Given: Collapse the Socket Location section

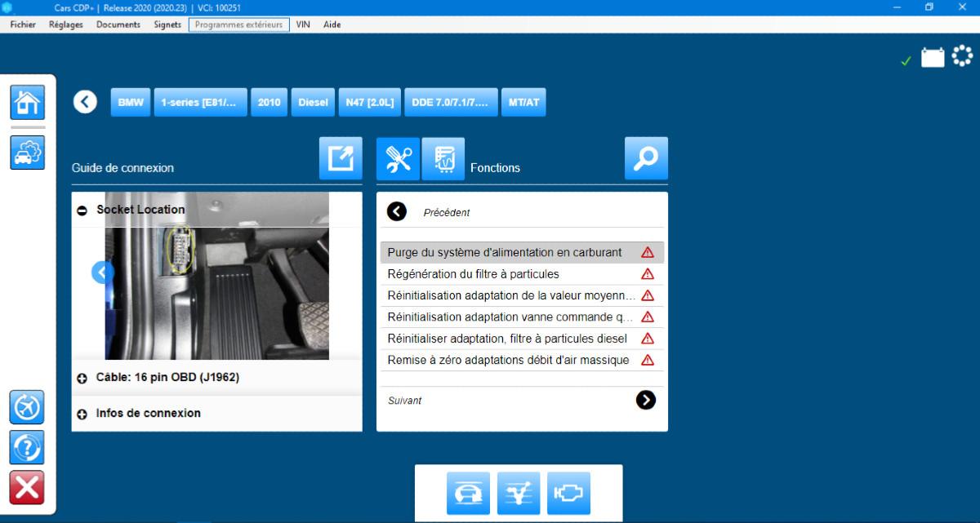Looking at the screenshot, I should click(82, 211).
